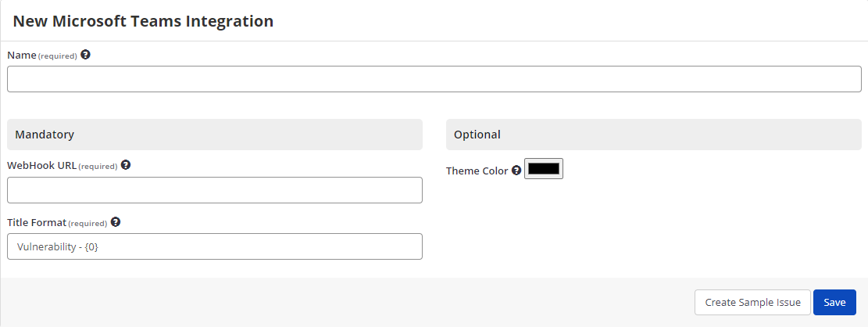The width and height of the screenshot is (868, 327).
Task: Click the help icon next to Name
Action: tap(85, 55)
